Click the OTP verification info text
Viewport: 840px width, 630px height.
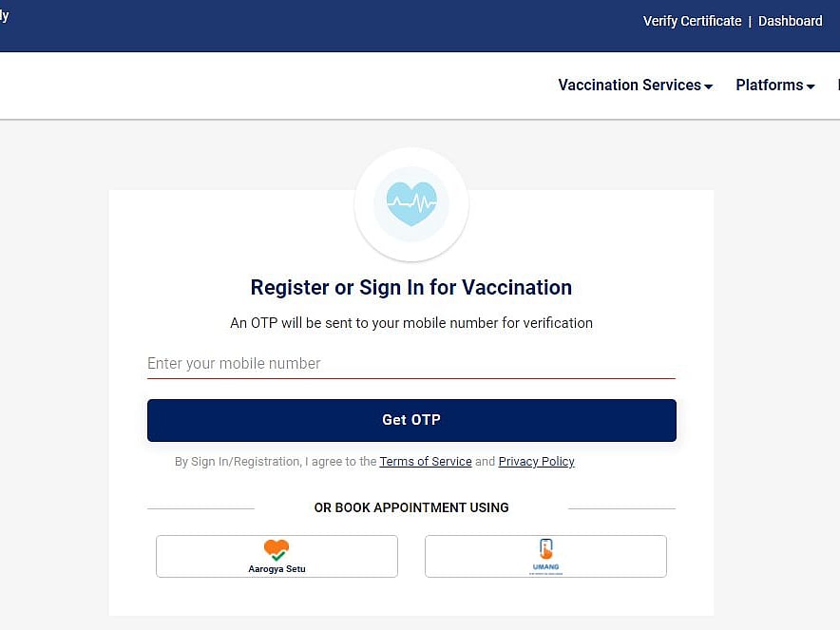[x=410, y=323]
